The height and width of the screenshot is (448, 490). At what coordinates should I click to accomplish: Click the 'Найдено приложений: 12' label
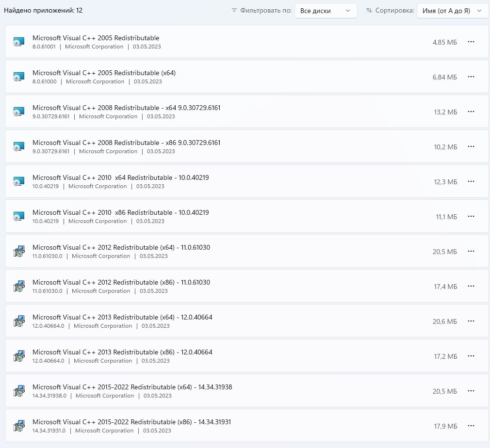click(x=43, y=10)
